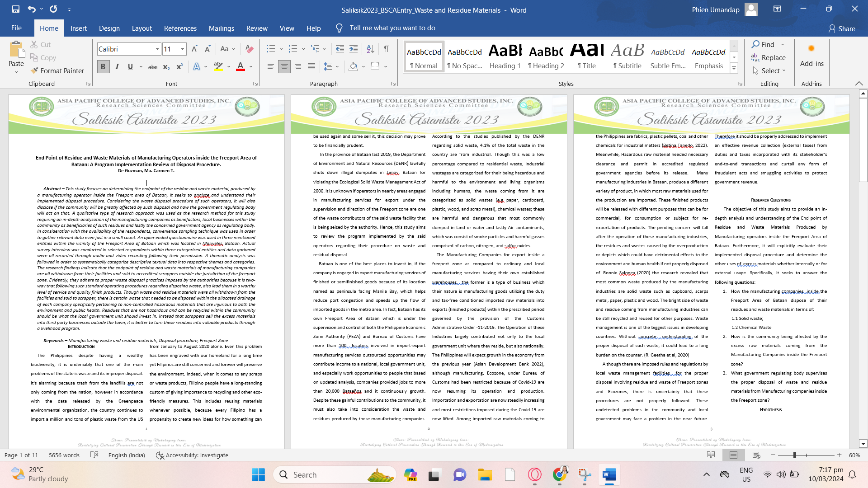Justify the paragraph text

pos(311,66)
